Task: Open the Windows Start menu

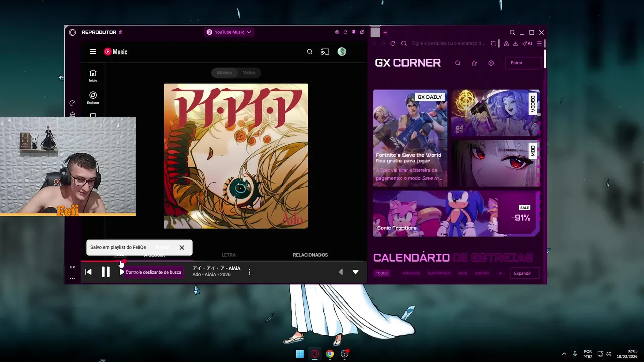Action: (x=300, y=354)
